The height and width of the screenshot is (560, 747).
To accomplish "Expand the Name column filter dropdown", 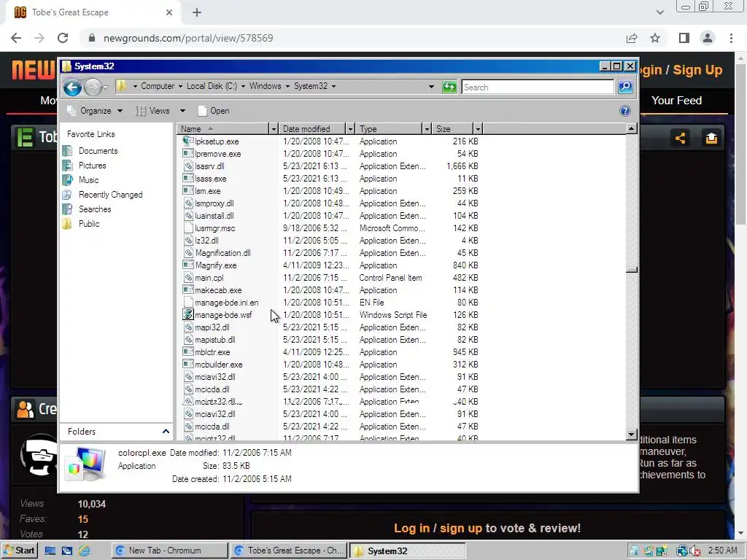I will coord(274,129).
